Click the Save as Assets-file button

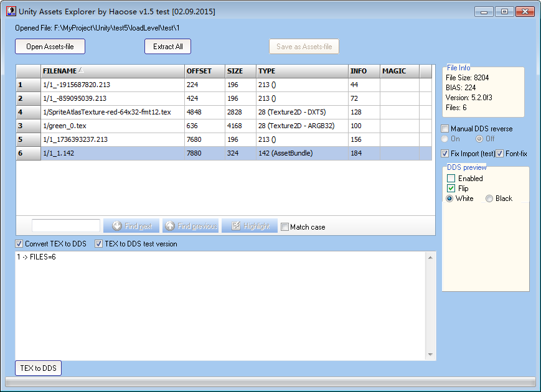(304, 47)
